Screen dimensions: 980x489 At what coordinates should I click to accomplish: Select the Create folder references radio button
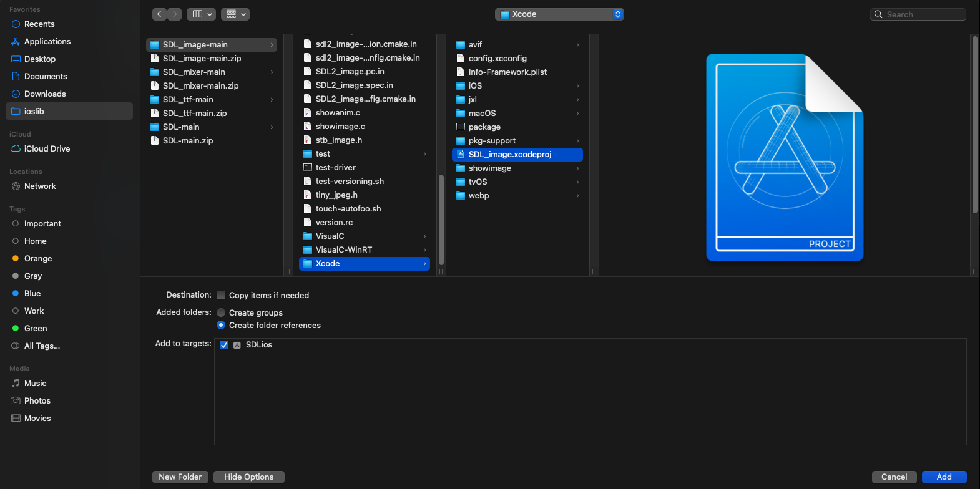coord(221,325)
